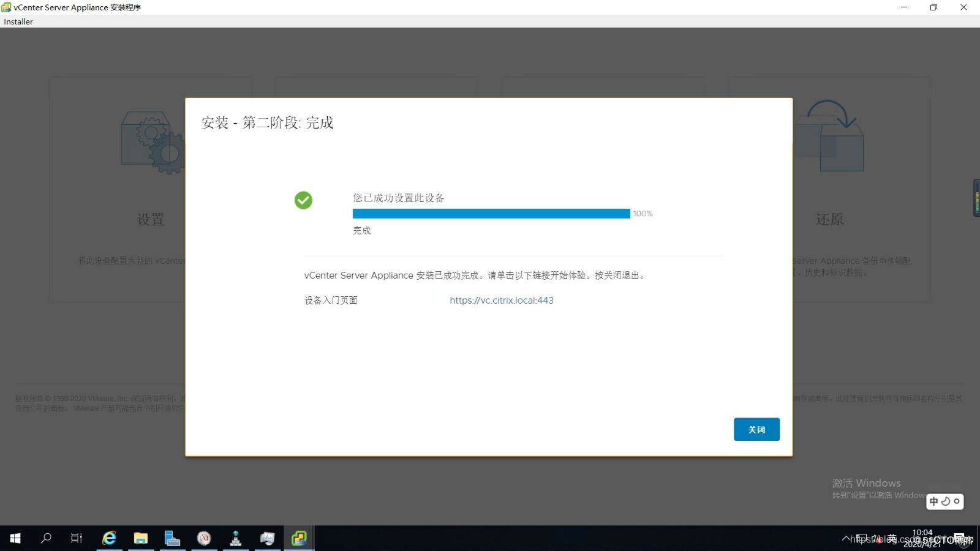
Task: Open File Explorer from the taskbar
Action: tap(141, 538)
